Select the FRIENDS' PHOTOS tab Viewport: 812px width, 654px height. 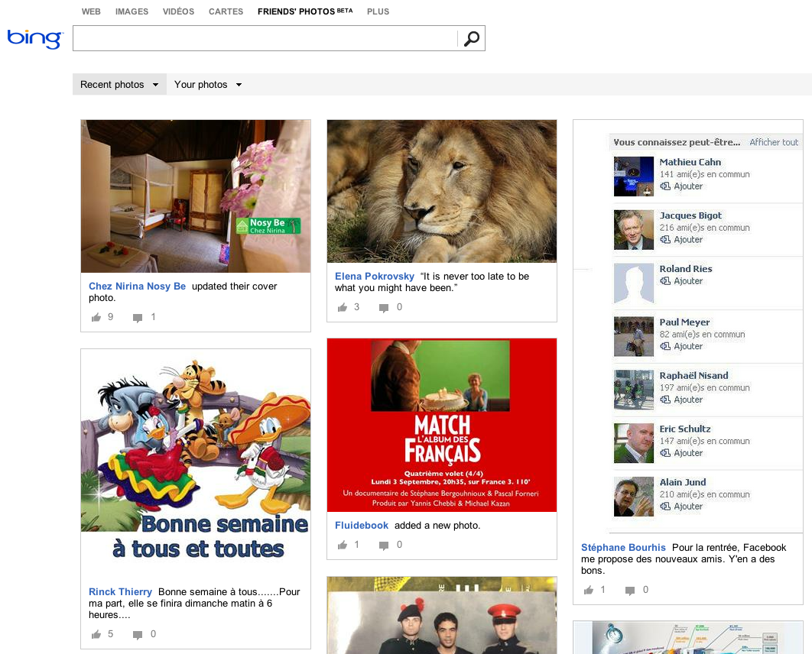point(305,11)
